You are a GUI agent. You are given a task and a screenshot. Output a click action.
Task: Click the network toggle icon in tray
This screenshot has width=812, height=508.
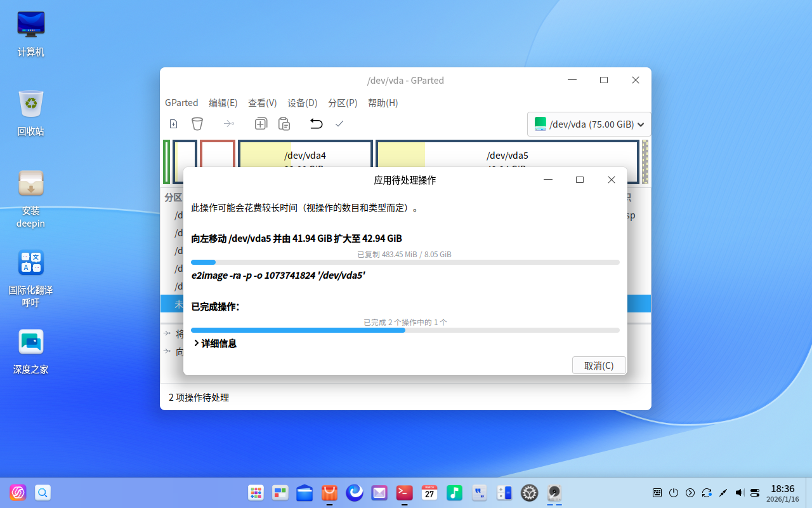755,493
